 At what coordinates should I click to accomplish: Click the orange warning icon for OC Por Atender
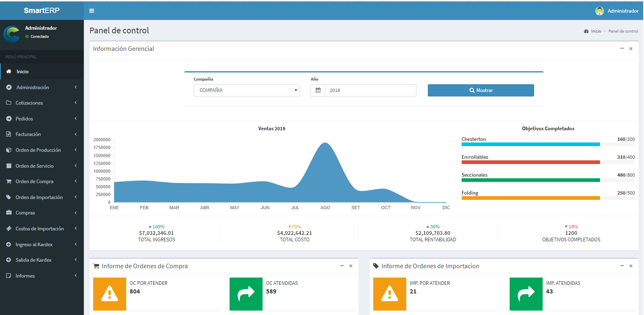[x=110, y=294]
